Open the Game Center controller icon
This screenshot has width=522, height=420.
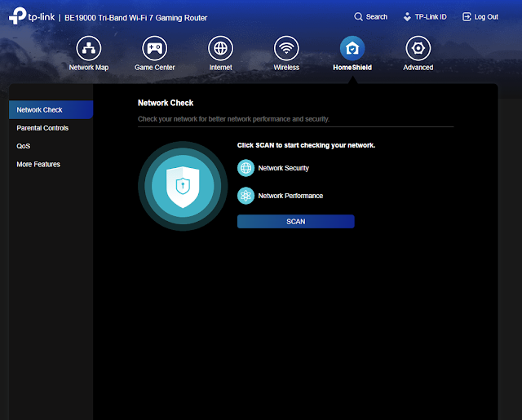coord(154,47)
